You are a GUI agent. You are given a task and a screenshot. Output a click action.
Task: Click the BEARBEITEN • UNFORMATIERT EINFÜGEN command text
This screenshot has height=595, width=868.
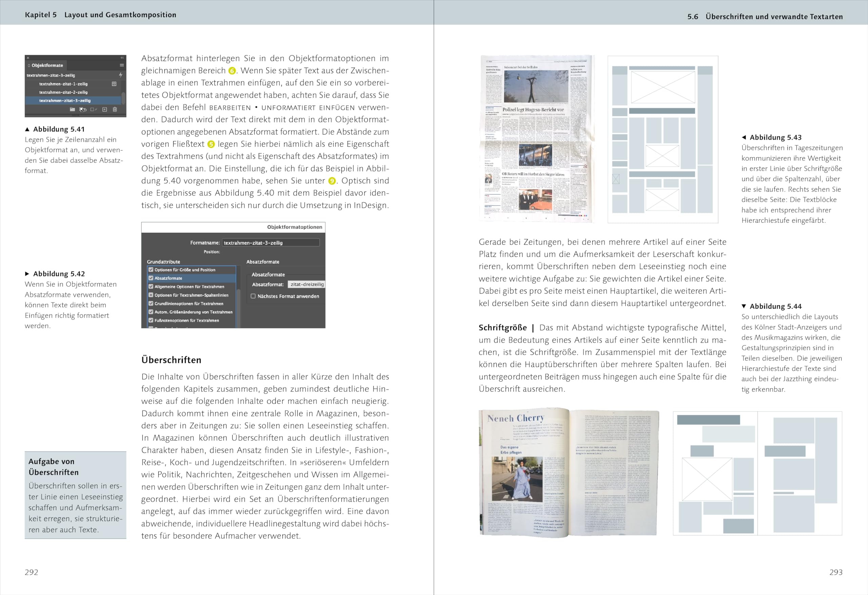pyautogui.click(x=282, y=108)
